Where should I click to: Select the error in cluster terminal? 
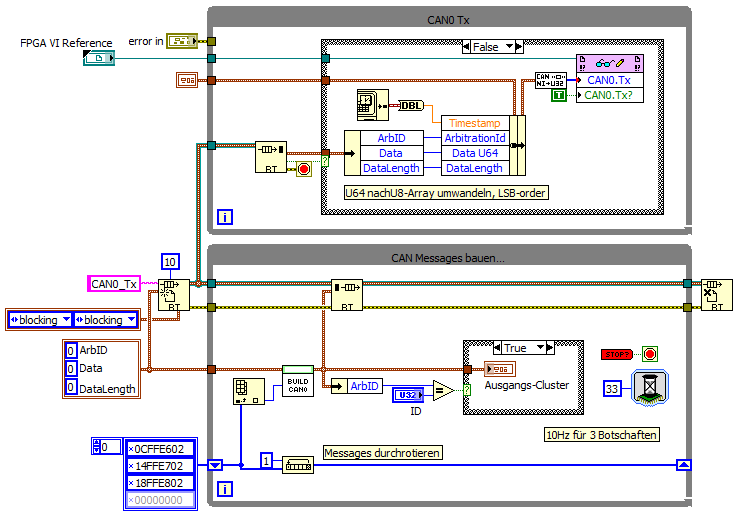tap(181, 41)
